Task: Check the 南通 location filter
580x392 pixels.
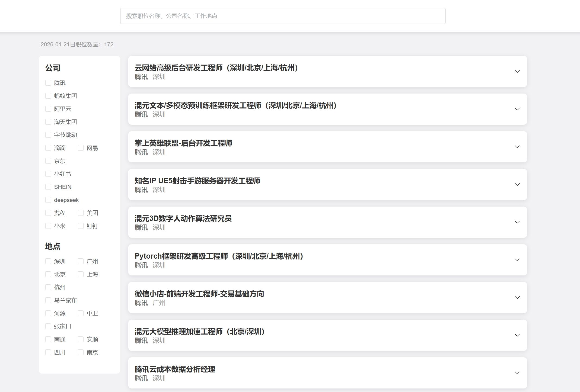Action: point(48,339)
